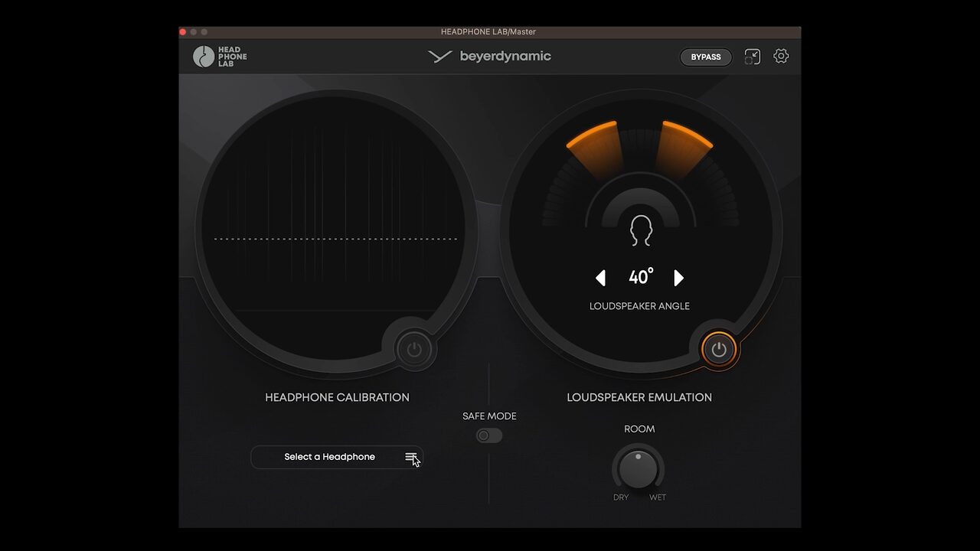Select the left orange loudspeaker segment
The width and height of the screenshot is (980, 551).
point(595,147)
